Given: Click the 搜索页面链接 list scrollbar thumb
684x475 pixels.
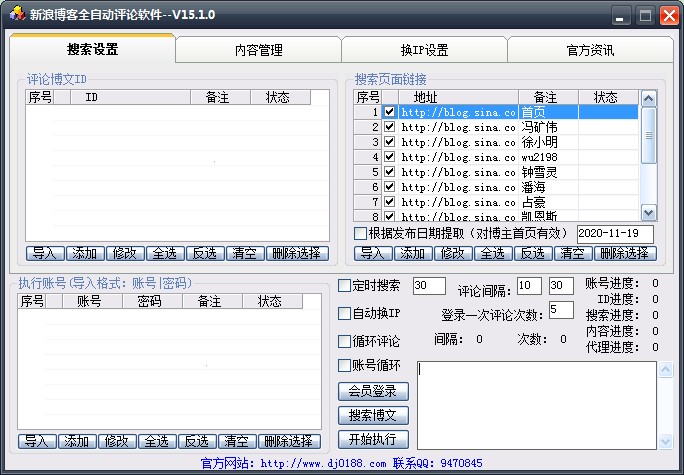Looking at the screenshot, I should click(649, 135).
